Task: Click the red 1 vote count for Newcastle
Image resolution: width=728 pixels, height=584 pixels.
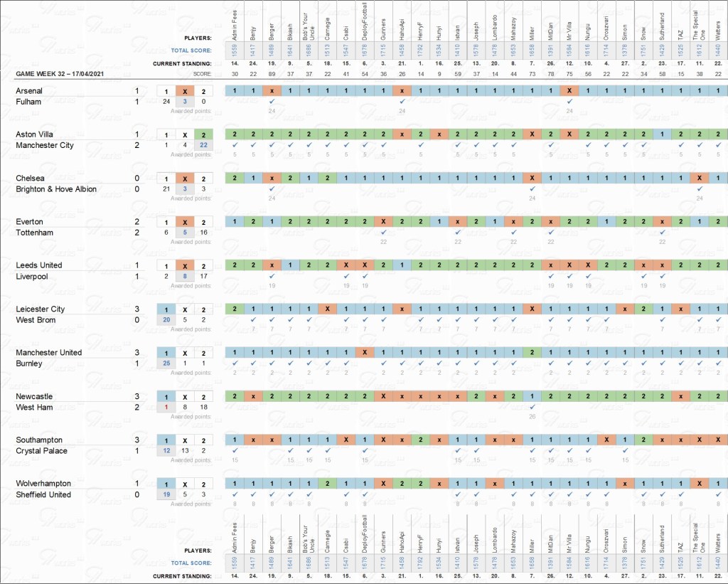Action: (x=166, y=407)
